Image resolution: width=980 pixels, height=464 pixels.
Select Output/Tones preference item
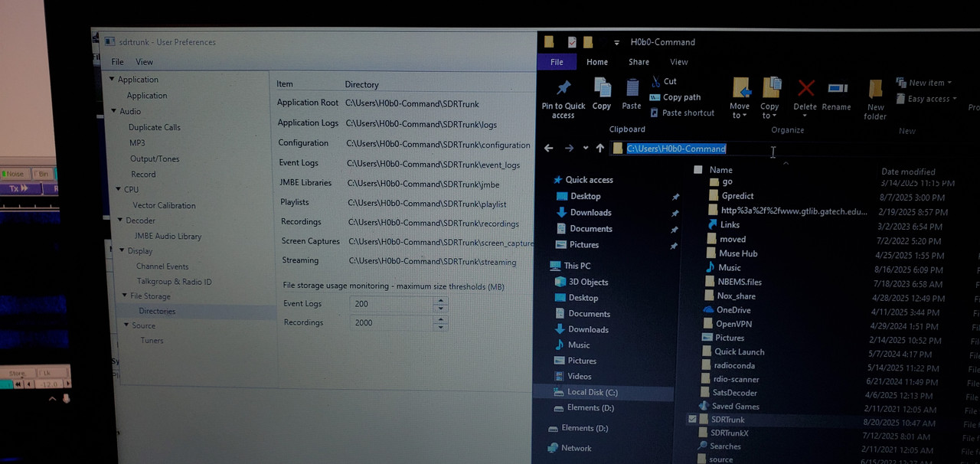[155, 158]
